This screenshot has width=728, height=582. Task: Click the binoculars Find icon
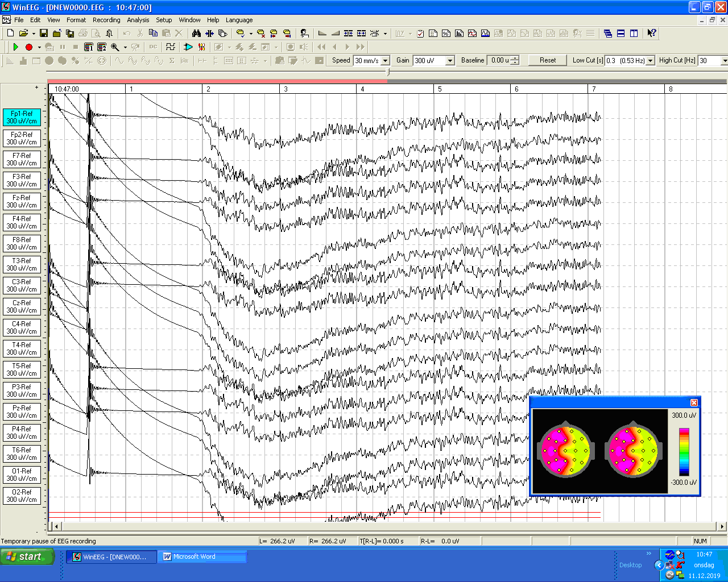196,34
